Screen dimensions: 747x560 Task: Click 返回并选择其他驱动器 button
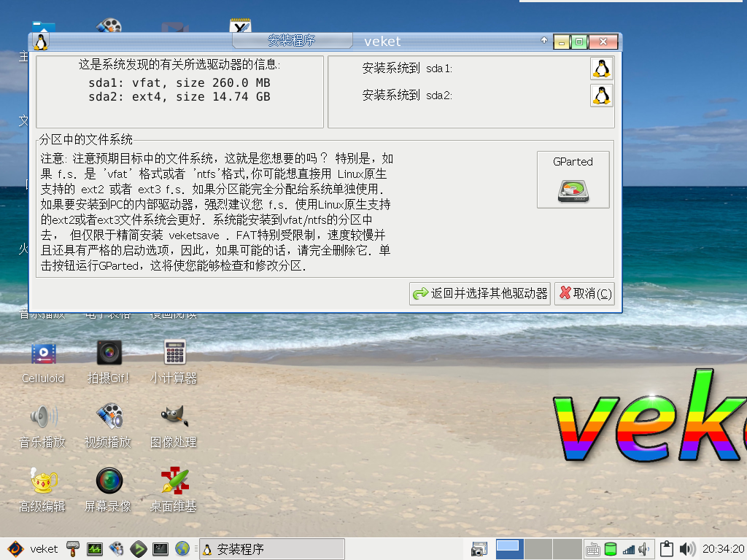click(480, 293)
